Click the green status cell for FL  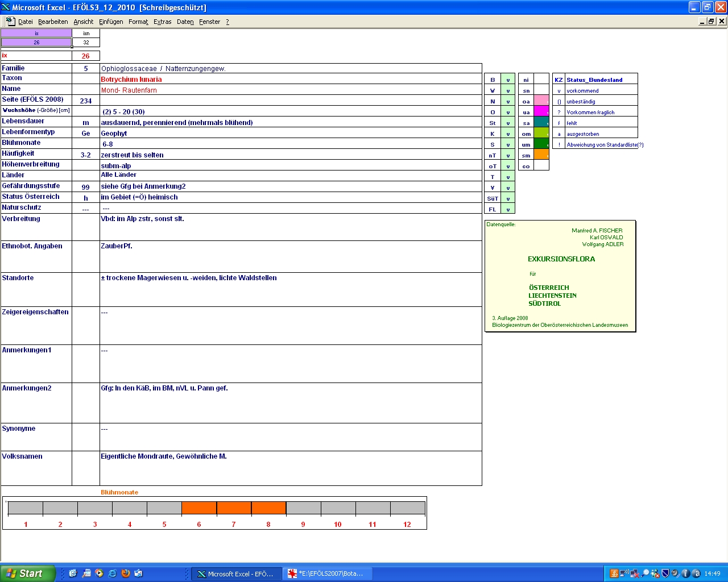[x=508, y=209]
